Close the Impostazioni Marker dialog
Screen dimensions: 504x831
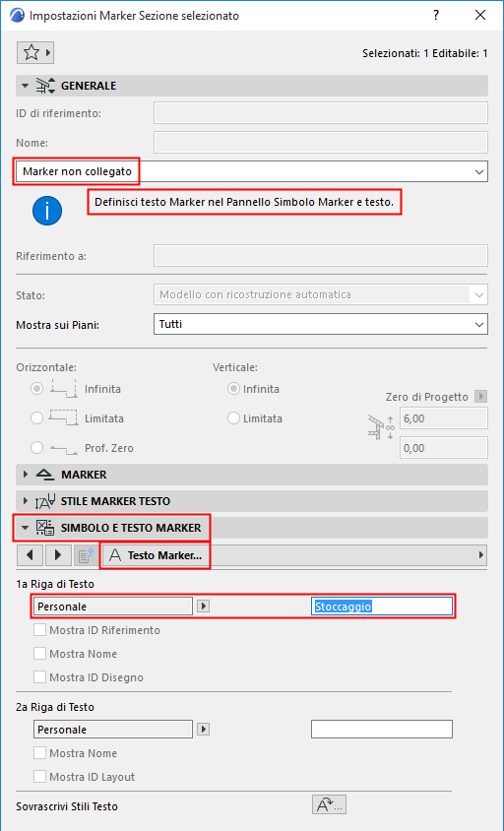tap(480, 16)
